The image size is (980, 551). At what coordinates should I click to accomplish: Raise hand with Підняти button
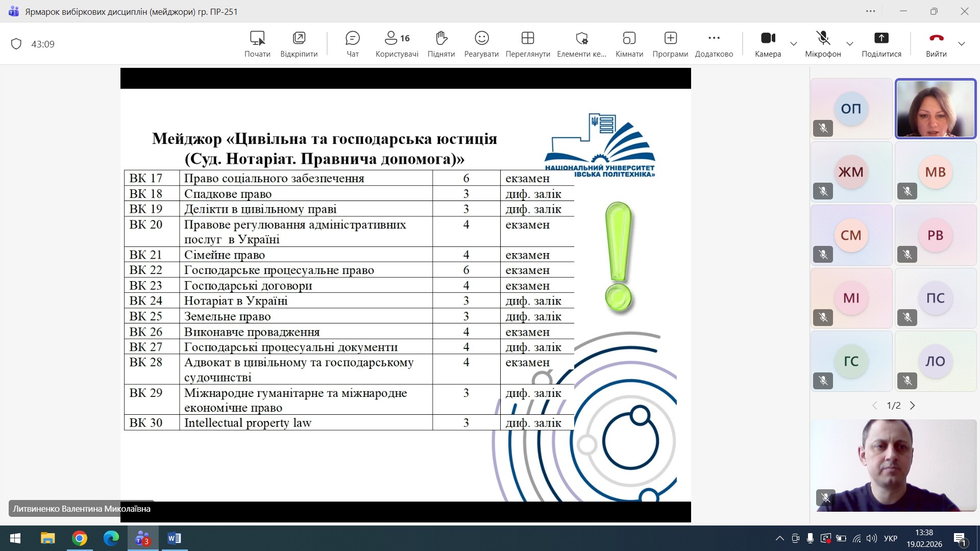[441, 43]
